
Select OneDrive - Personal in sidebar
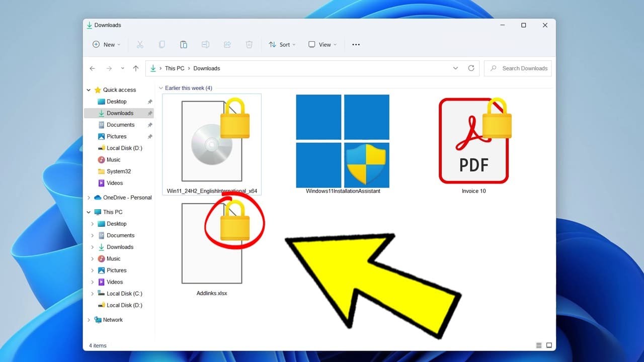coord(123,198)
